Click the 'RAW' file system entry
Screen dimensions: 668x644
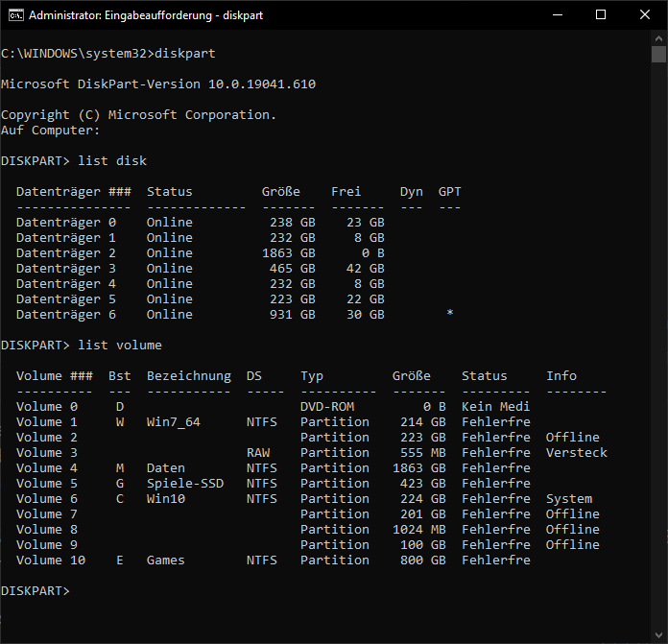[x=258, y=452]
